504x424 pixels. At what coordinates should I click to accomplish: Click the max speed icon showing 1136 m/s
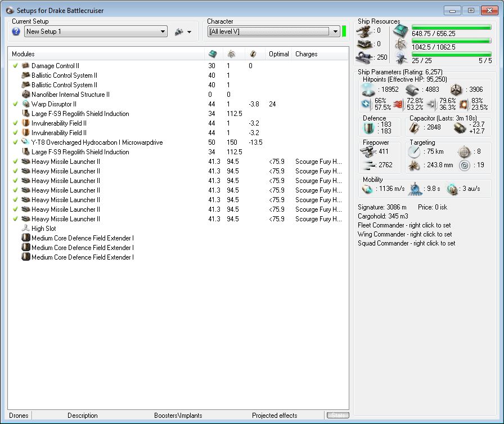tap(367, 189)
